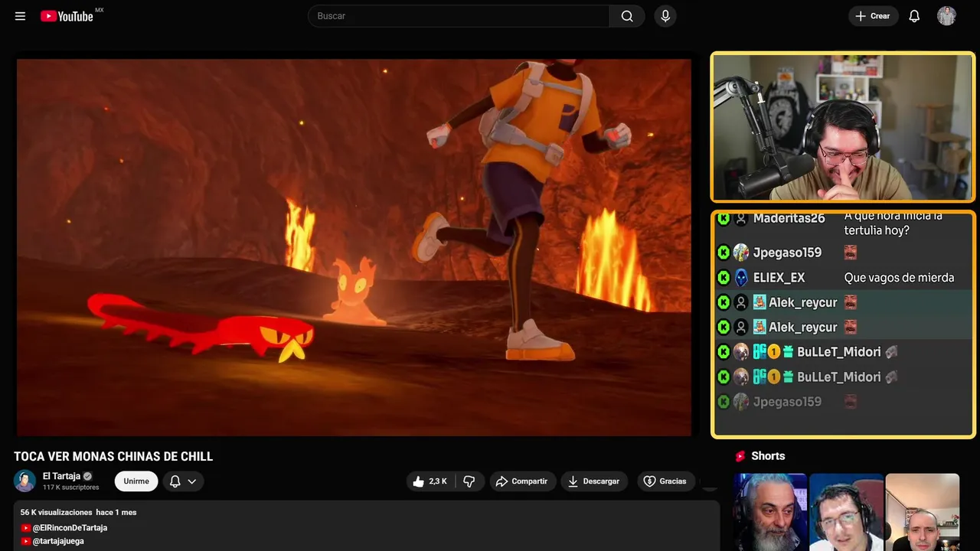
Task: Open the second Shorts thumbnail, glasses man
Action: click(846, 512)
